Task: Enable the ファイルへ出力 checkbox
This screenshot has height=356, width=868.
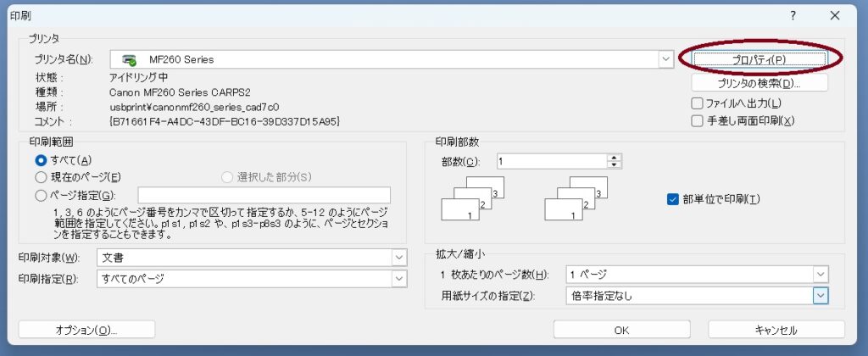Action: (x=697, y=103)
